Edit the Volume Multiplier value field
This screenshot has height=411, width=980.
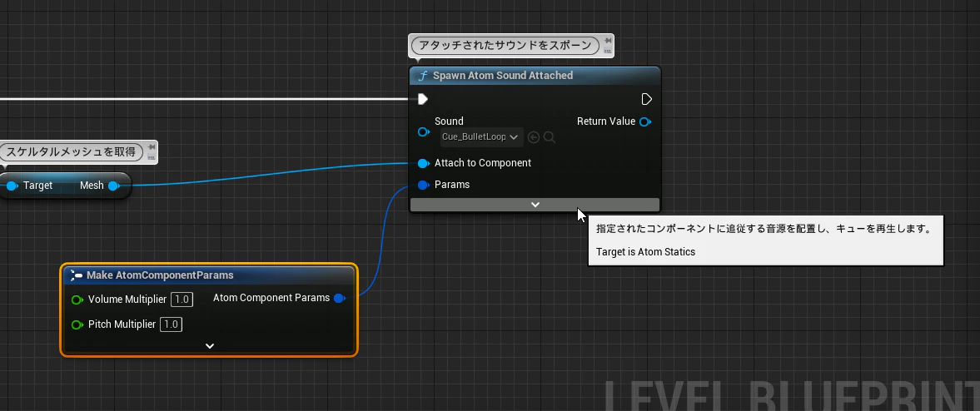[182, 300]
